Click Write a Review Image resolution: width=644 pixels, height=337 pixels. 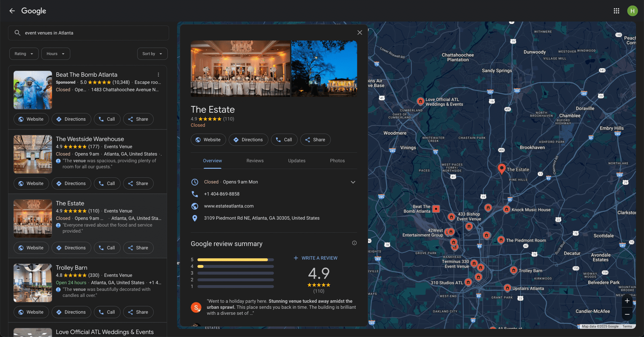tap(316, 258)
